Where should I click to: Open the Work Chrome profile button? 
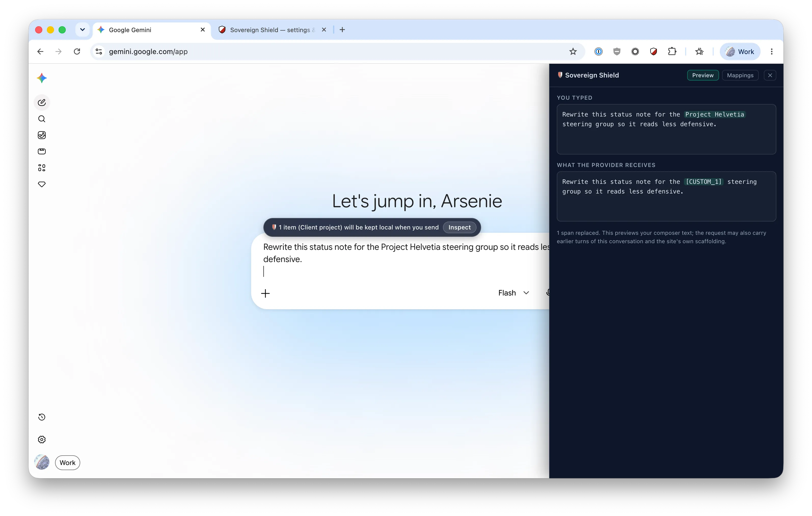click(x=740, y=51)
